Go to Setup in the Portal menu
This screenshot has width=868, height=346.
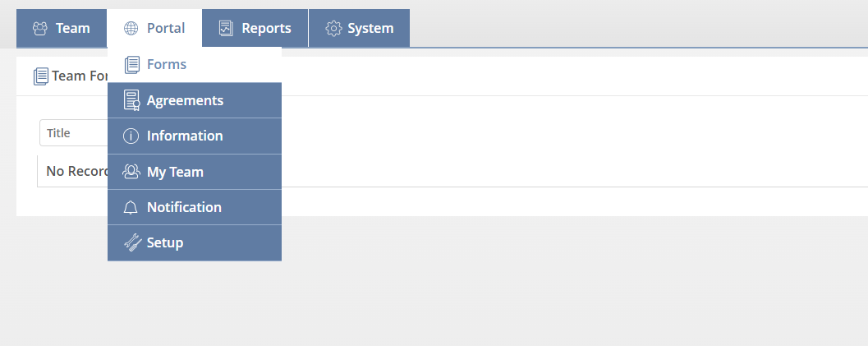click(x=165, y=243)
